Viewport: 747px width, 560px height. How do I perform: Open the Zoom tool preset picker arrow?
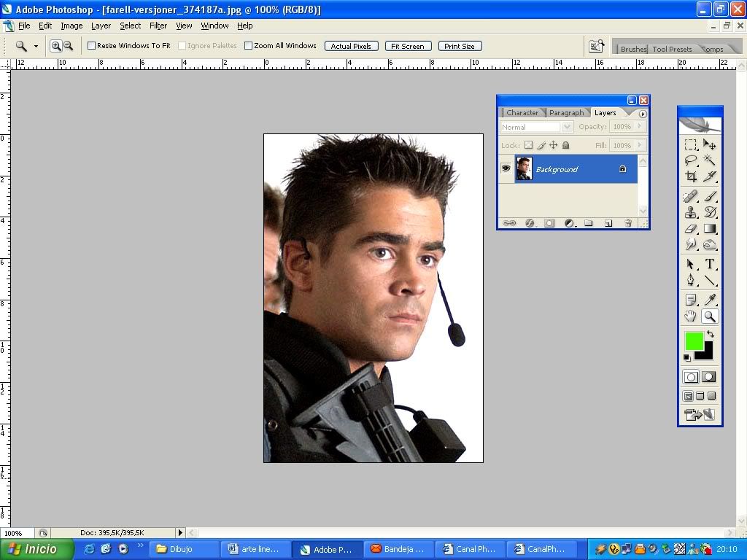36,46
